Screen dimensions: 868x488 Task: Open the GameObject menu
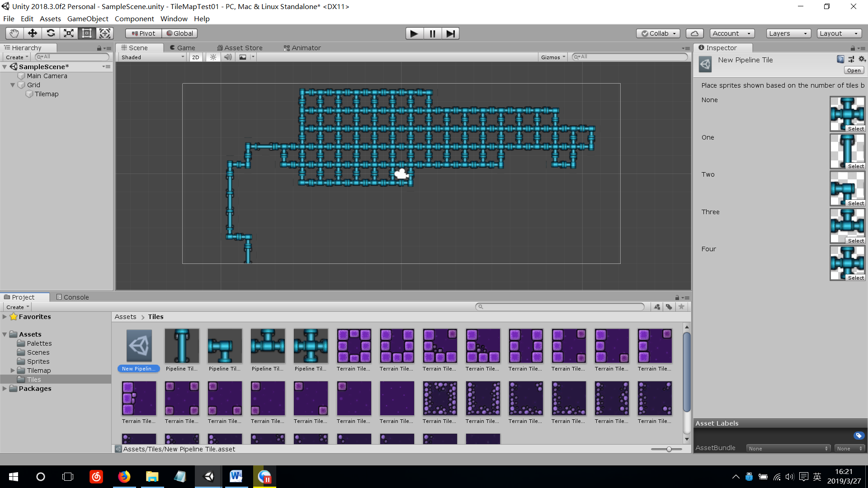(x=88, y=19)
